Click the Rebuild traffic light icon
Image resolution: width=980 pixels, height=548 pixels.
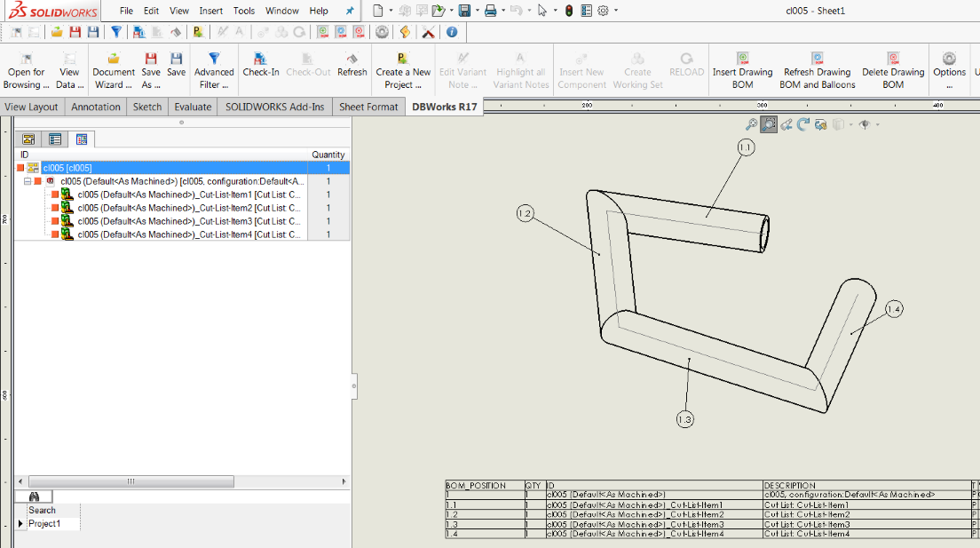569,11
